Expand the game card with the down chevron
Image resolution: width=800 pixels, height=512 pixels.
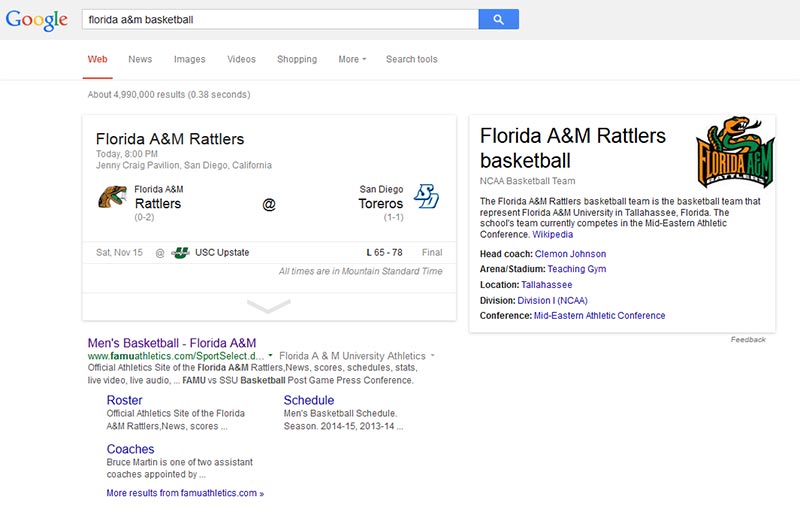(269, 306)
